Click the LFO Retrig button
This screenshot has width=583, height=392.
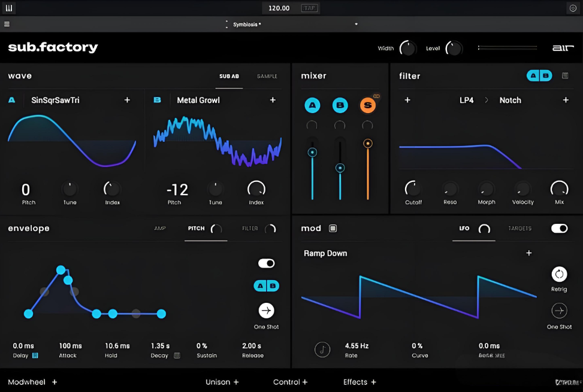[559, 274]
